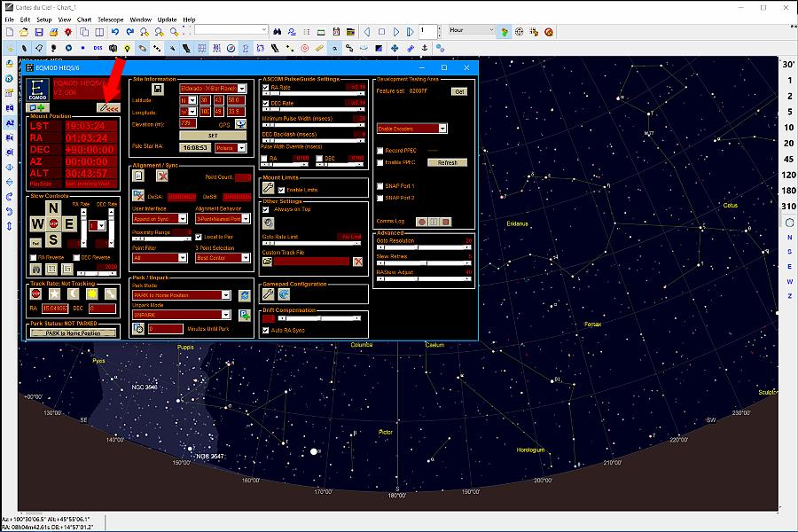798x532 pixels.
Task: Click the E slew direction button
Action: pyautogui.click(x=69, y=223)
